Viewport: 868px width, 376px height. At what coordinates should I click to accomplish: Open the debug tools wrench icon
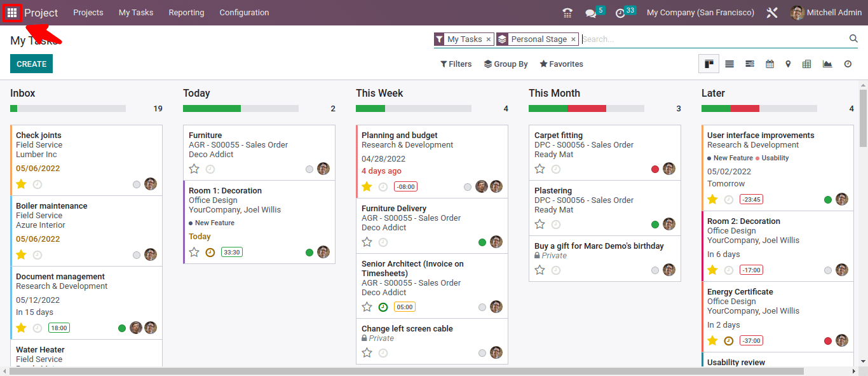[772, 13]
